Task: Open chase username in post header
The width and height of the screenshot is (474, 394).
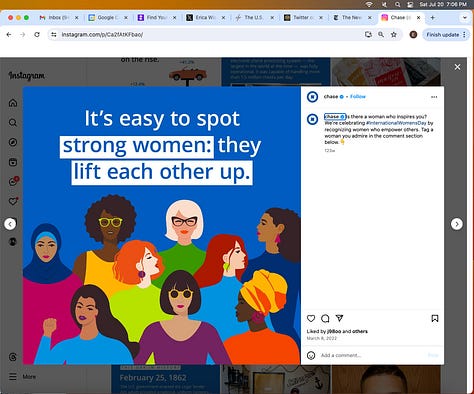Action: [331, 96]
